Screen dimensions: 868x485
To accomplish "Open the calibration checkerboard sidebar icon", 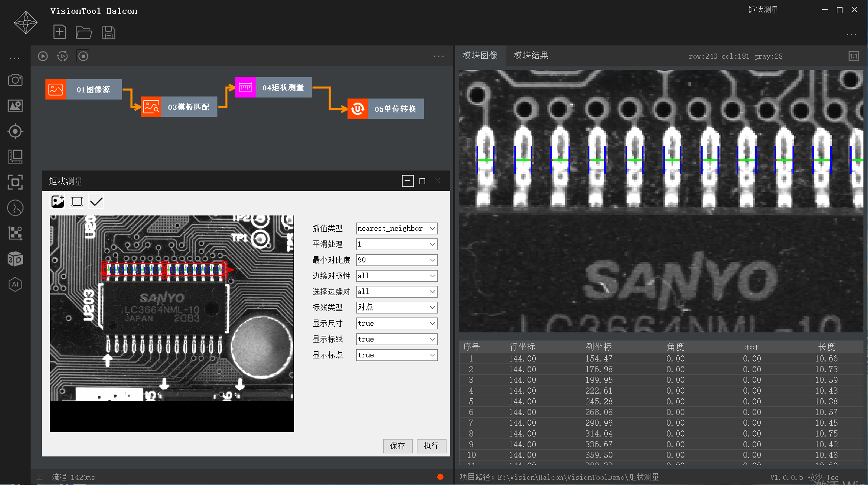I will 15,233.
